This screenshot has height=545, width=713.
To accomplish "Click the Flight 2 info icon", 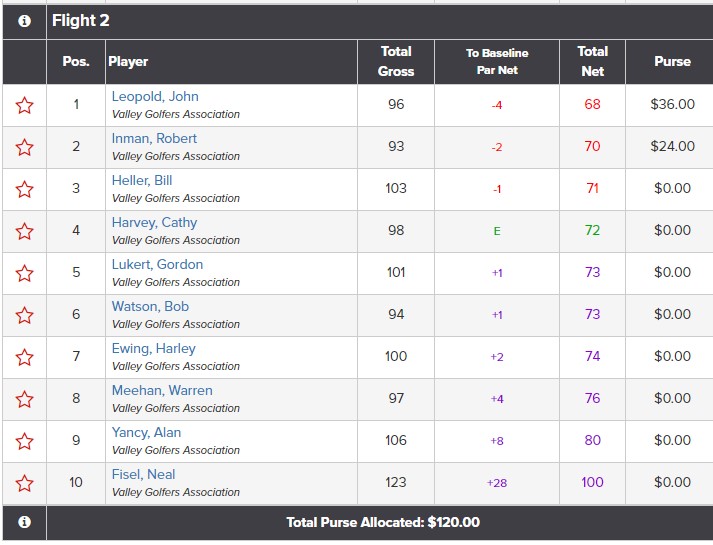I will (x=24, y=21).
